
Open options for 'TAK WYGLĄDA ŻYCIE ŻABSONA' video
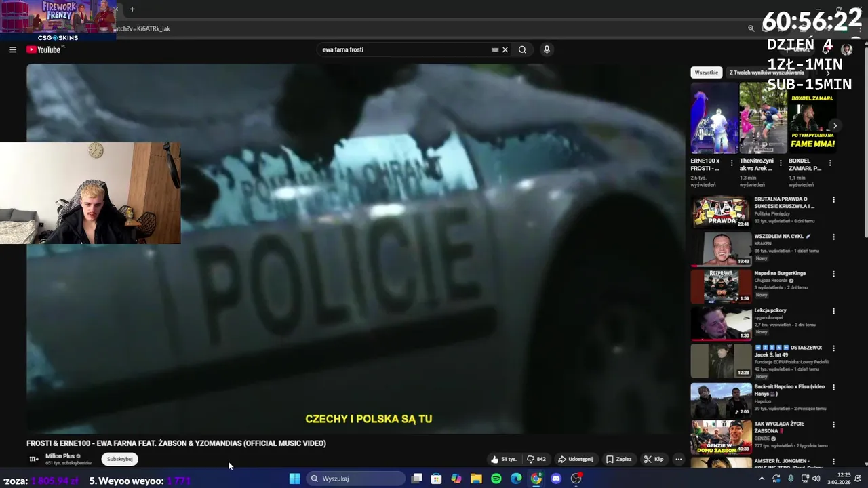833,424
